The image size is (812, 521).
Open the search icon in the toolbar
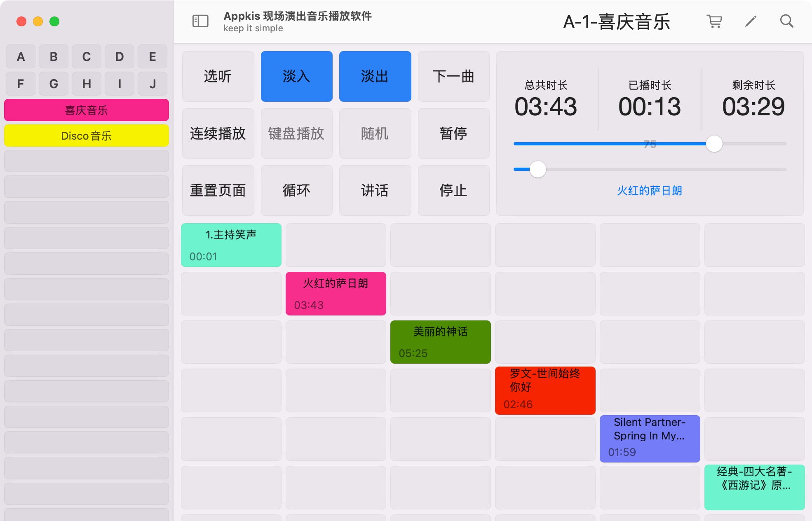click(786, 21)
